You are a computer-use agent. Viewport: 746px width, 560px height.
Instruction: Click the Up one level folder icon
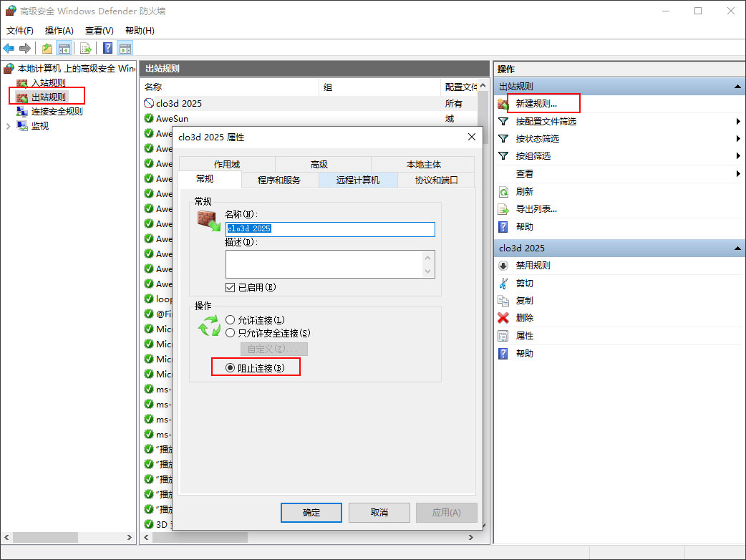point(47,48)
